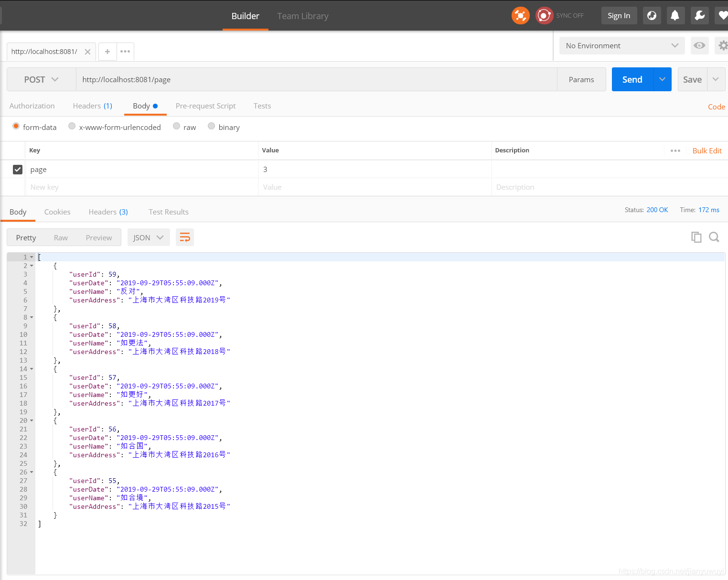Open the Code snippet link

click(x=717, y=107)
